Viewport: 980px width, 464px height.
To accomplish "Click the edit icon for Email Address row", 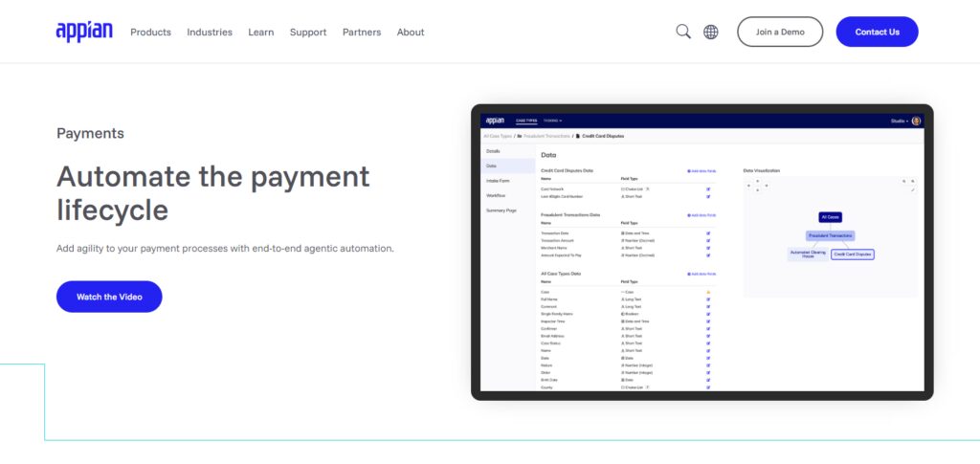I will [708, 336].
